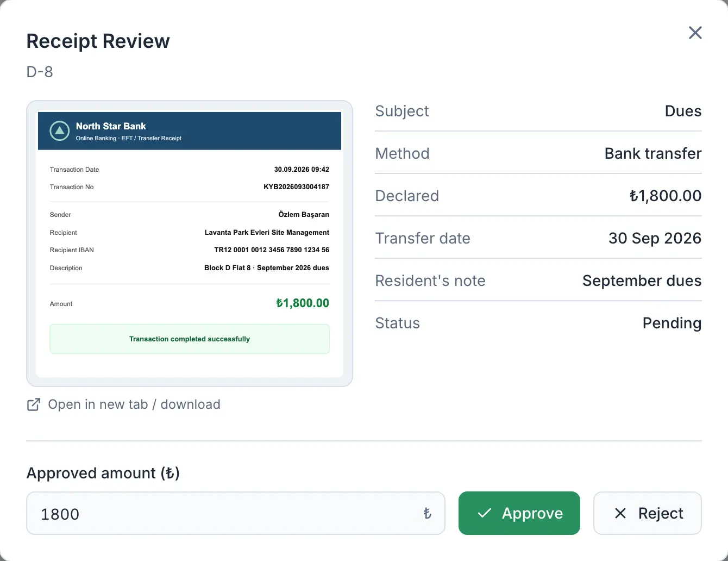Click the sender name Özlem Başaran
This screenshot has height=561, width=728.
pos(304,215)
